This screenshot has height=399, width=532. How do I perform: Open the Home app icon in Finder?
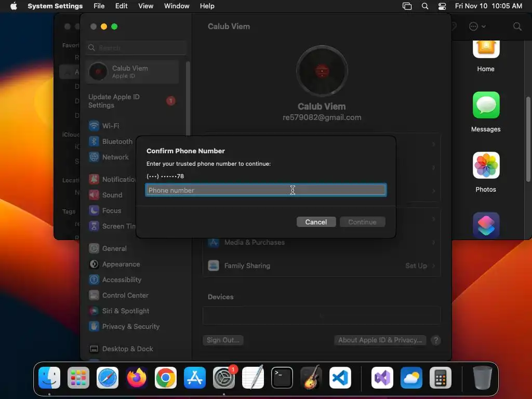486,49
